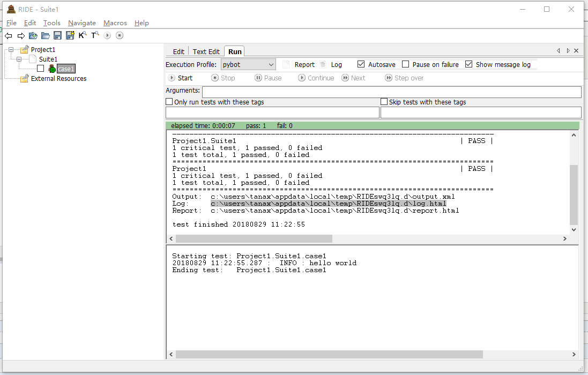Click message log scroll right arrow
Viewport: 588px width, 375px height.
574,355
